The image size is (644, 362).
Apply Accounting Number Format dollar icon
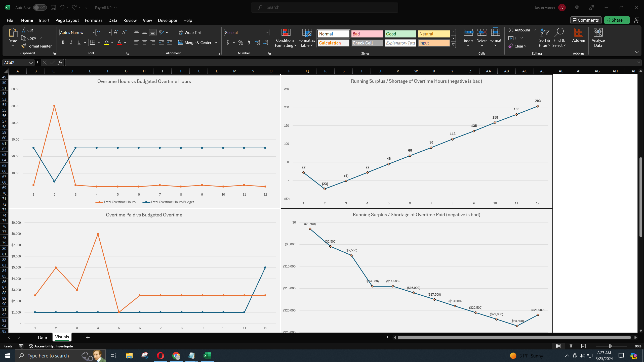tap(228, 42)
